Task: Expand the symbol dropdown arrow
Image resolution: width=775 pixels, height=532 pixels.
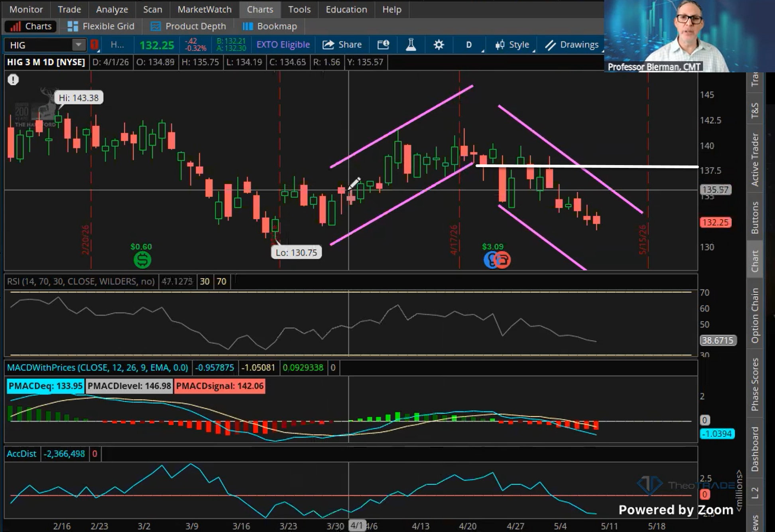Action: tap(79, 45)
